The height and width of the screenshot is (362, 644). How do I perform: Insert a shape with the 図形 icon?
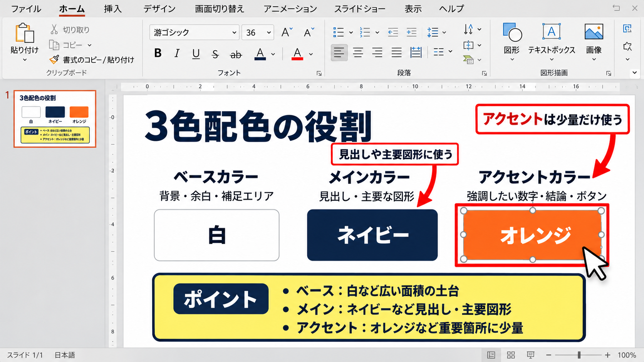click(512, 32)
